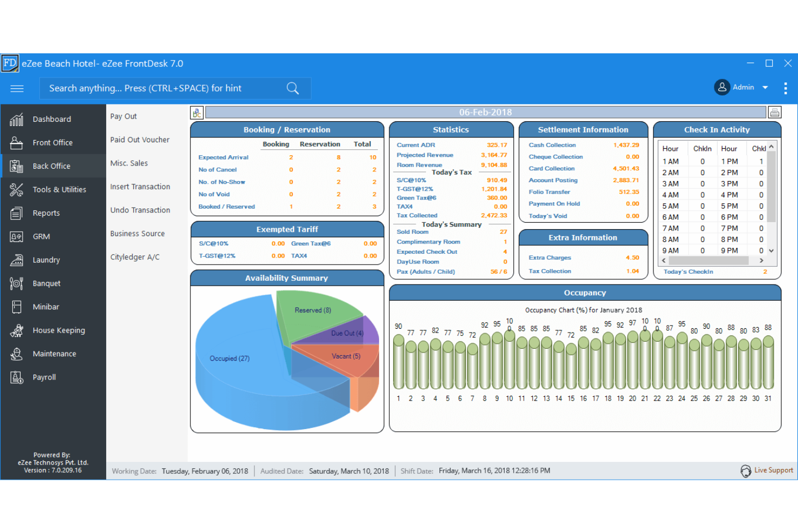
Task: Click the Maintenance icon in sidebar
Action: [17, 354]
